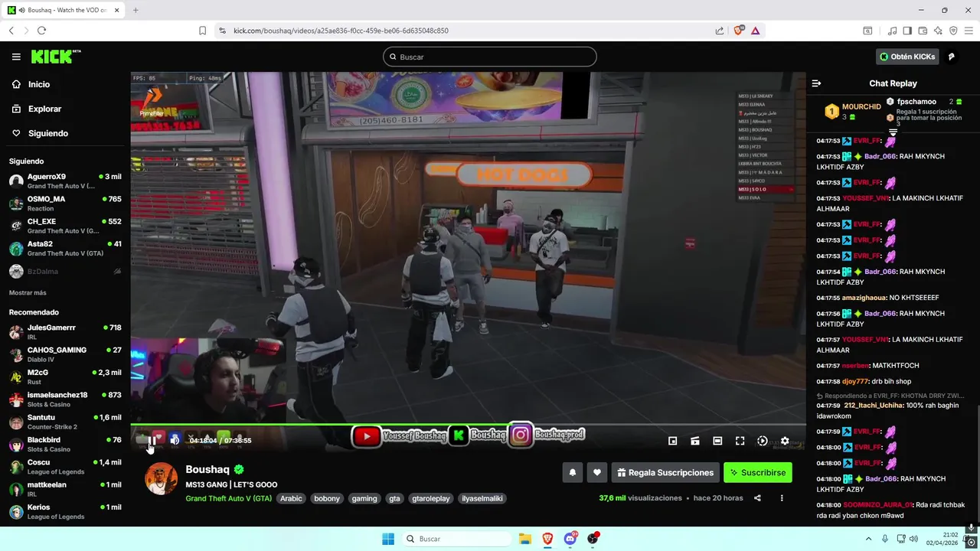
Task: Open Leo AI sparkle icon
Action: pos(938,31)
